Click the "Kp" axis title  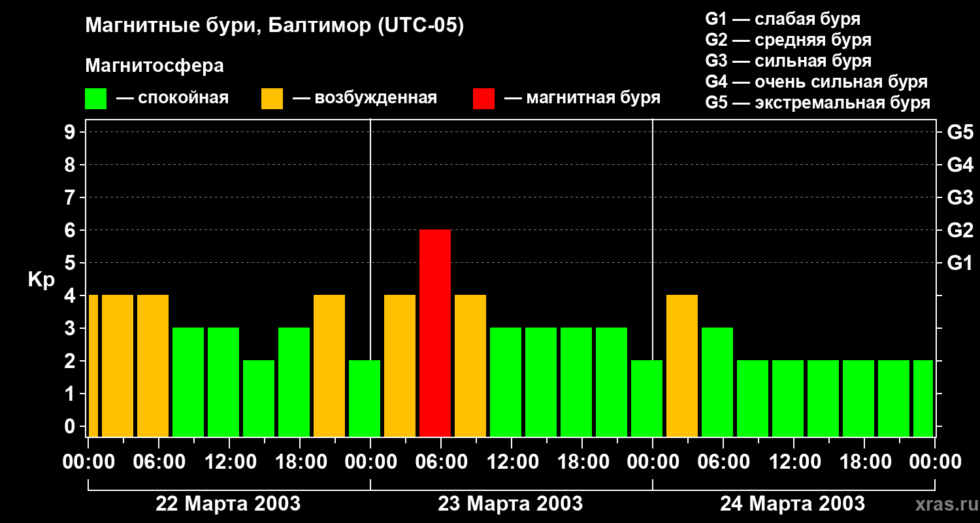[x=41, y=280]
